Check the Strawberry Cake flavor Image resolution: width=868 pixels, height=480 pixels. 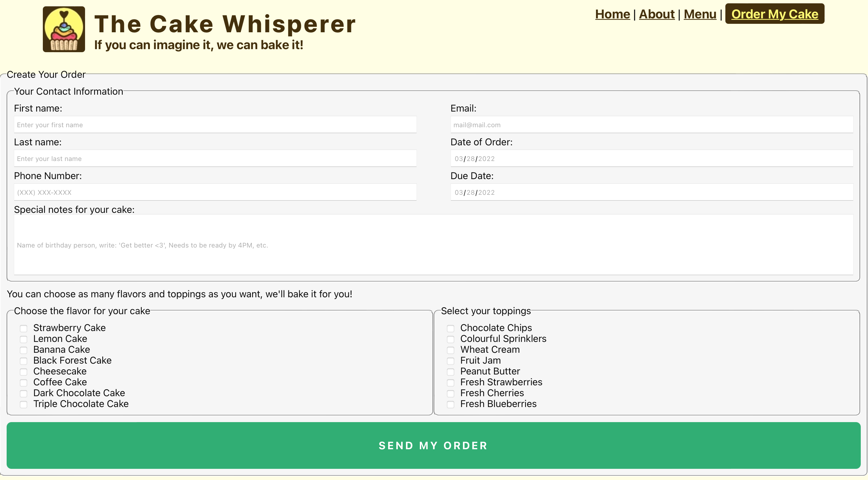[24, 328]
